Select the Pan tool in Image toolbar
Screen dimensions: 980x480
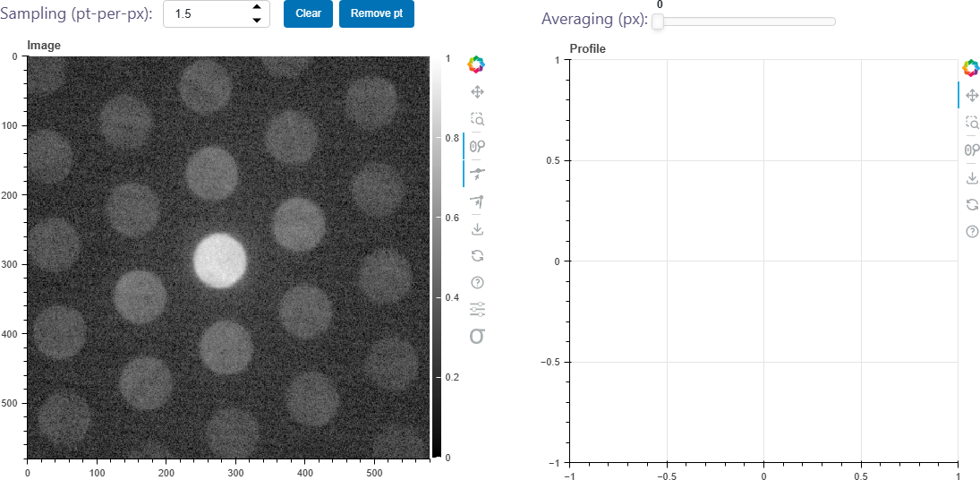point(477,92)
